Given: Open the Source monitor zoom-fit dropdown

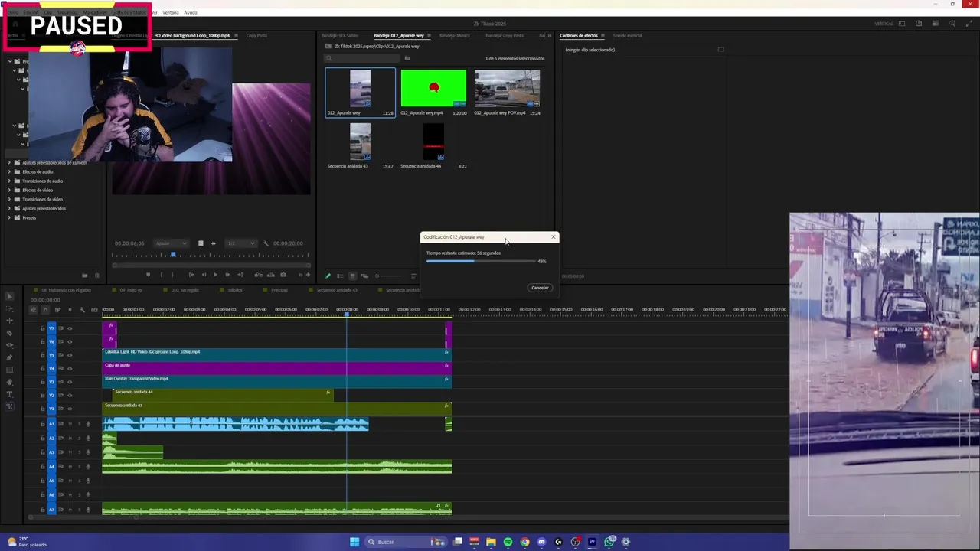Looking at the screenshot, I should 171,243.
